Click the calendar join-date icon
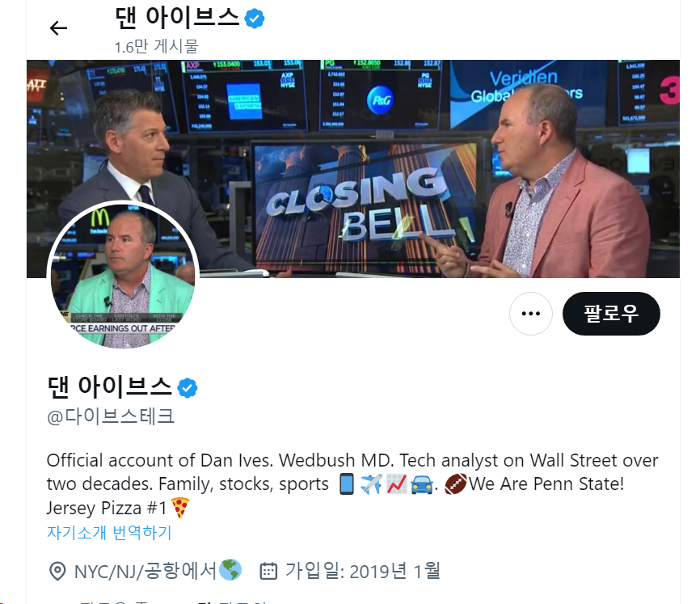Image resolution: width=700 pixels, height=604 pixels. 268,571
